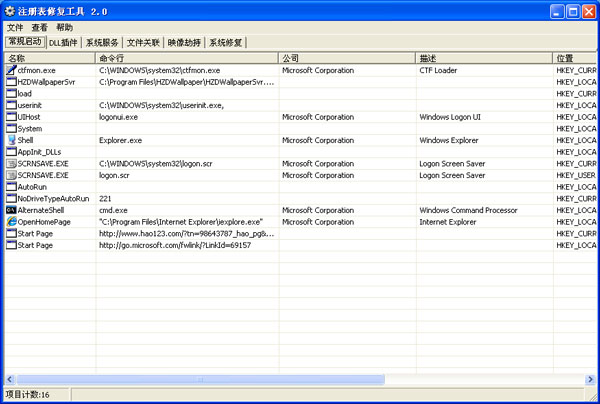This screenshot has width=600, height=404.
Task: Click the 221 value cell
Action: click(x=105, y=199)
